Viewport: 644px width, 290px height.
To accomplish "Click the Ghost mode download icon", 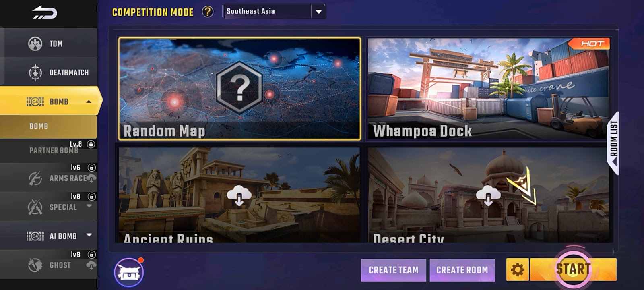I will pos(91,265).
